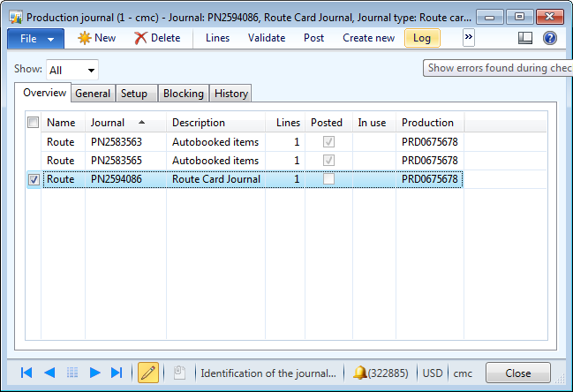Expand the hidden toolbar buttons chevron
The height and width of the screenshot is (392, 573).
click(469, 37)
